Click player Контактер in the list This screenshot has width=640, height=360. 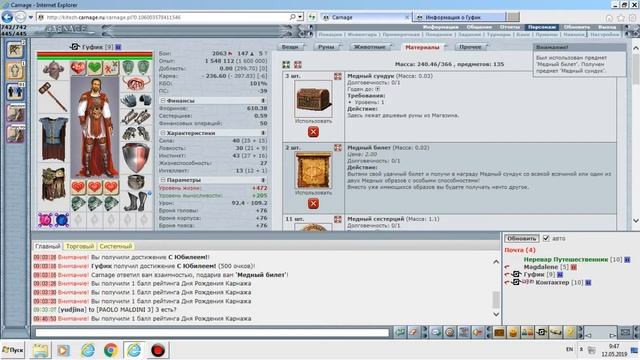click(552, 282)
